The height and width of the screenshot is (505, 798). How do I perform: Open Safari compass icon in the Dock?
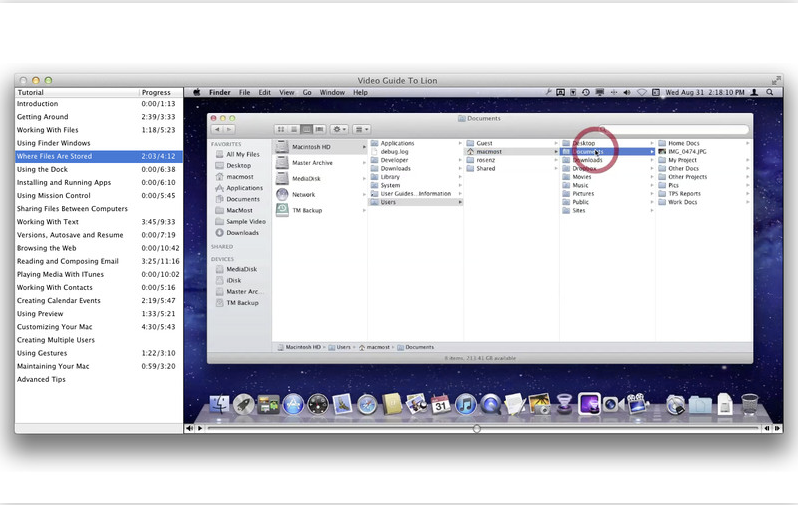point(367,405)
